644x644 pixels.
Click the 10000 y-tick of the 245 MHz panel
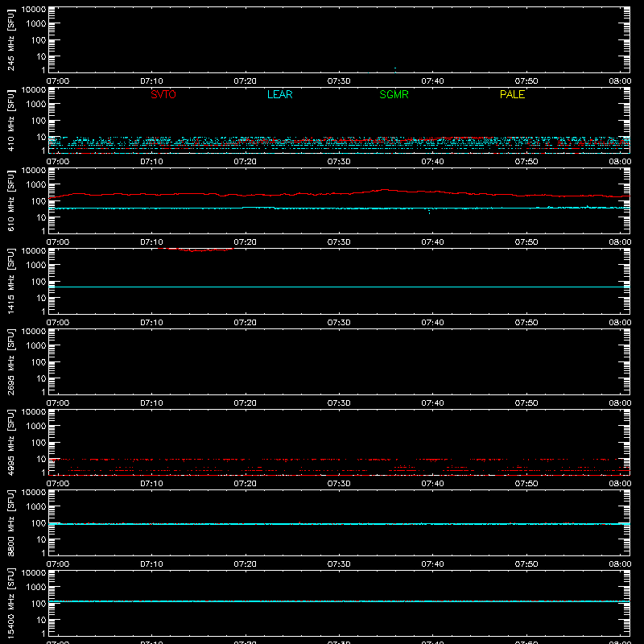pos(34,10)
